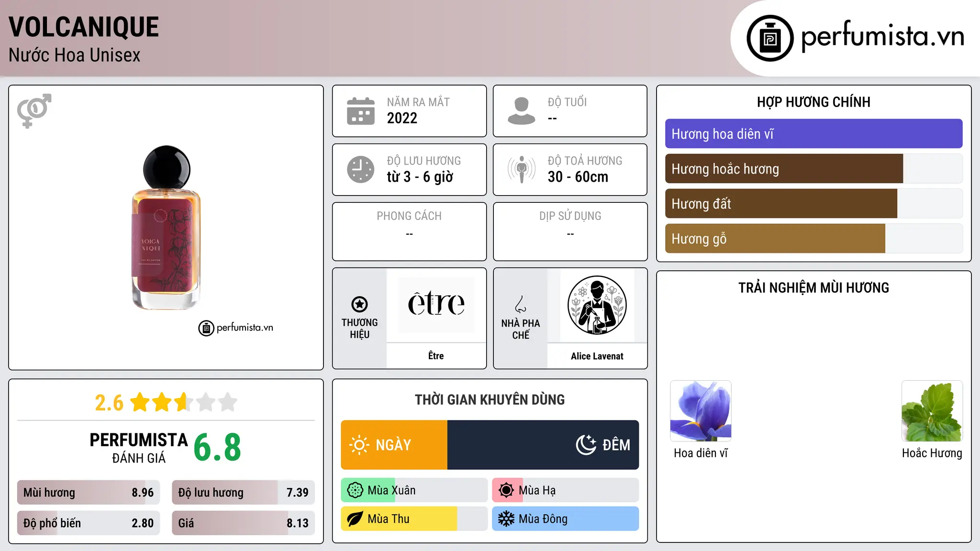Click the Giá 8.13 score bar

point(243,523)
